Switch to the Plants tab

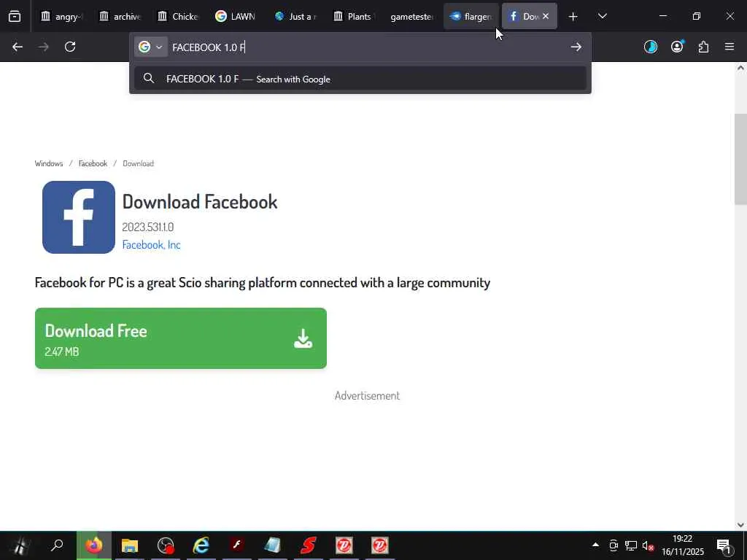click(x=354, y=16)
